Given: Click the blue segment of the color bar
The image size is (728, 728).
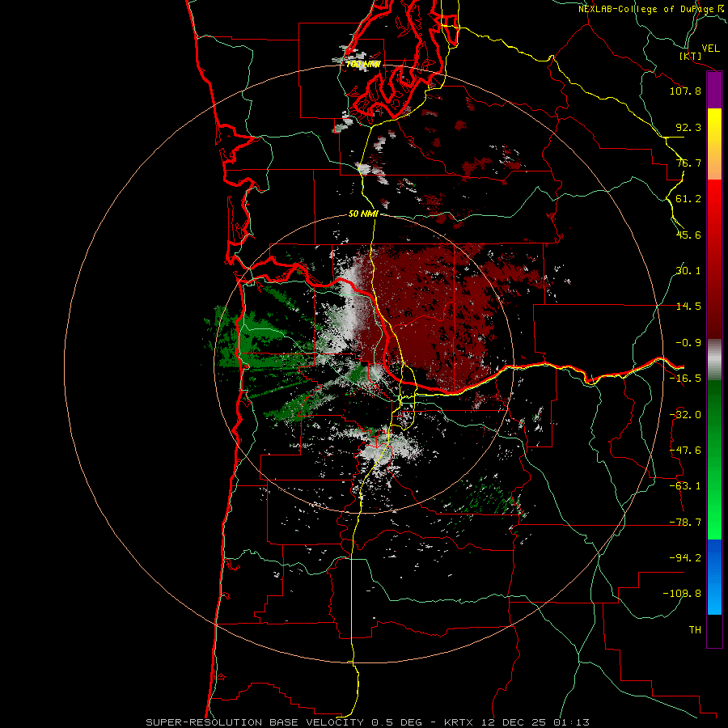Looking at the screenshot, I should pos(714,577).
